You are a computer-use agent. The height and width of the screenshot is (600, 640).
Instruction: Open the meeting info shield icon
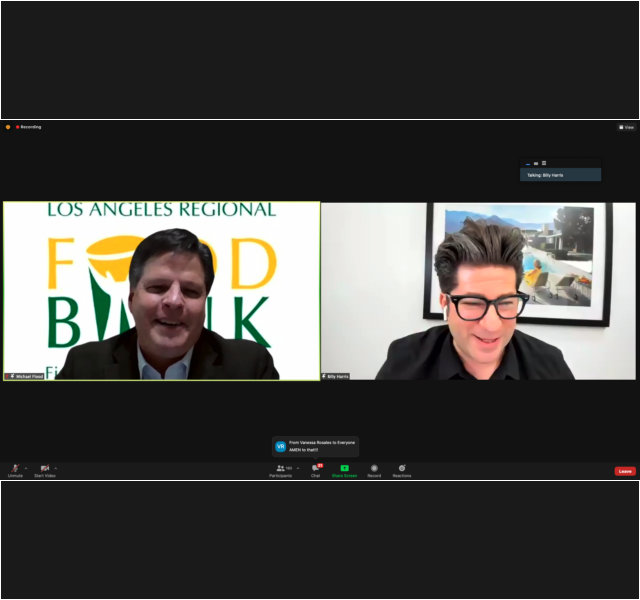coord(8,127)
